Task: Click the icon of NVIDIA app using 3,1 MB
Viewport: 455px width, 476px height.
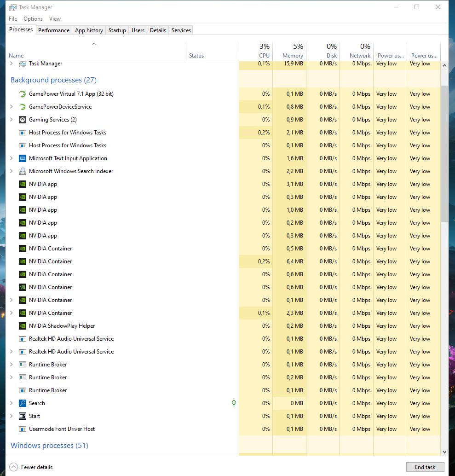Action: coord(23,184)
